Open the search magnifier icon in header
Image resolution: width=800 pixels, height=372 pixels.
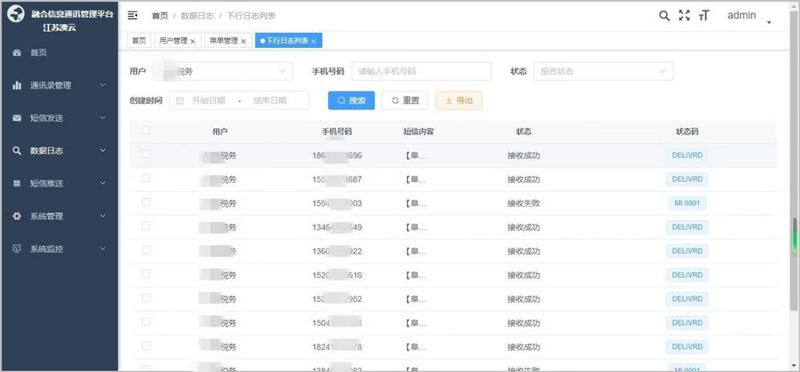(664, 15)
